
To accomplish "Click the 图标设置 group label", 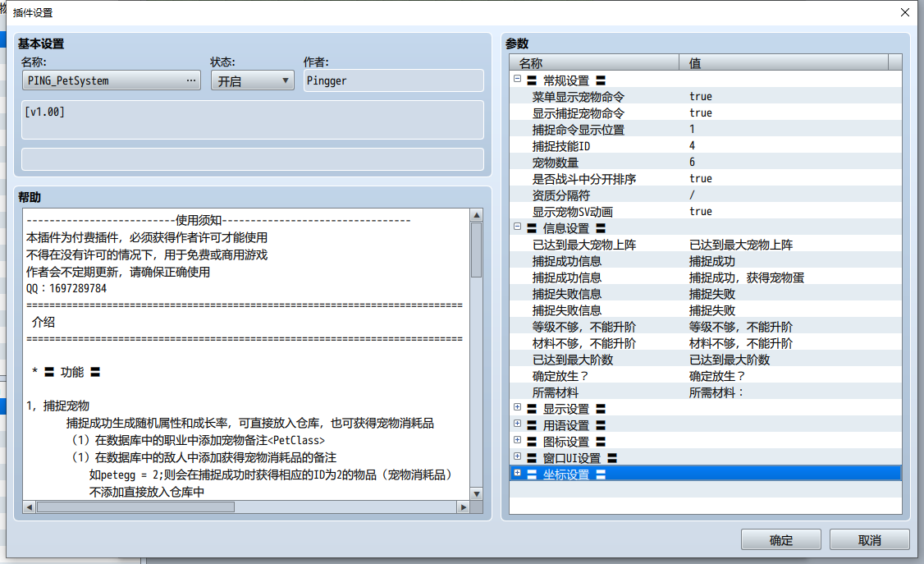I will coord(565,442).
